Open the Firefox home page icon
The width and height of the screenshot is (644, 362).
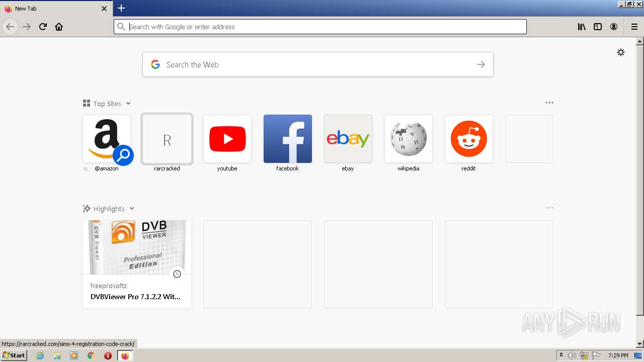point(59,27)
